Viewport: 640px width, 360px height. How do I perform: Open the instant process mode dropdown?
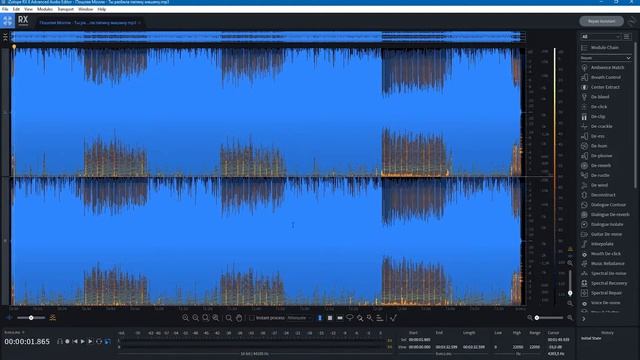point(299,318)
